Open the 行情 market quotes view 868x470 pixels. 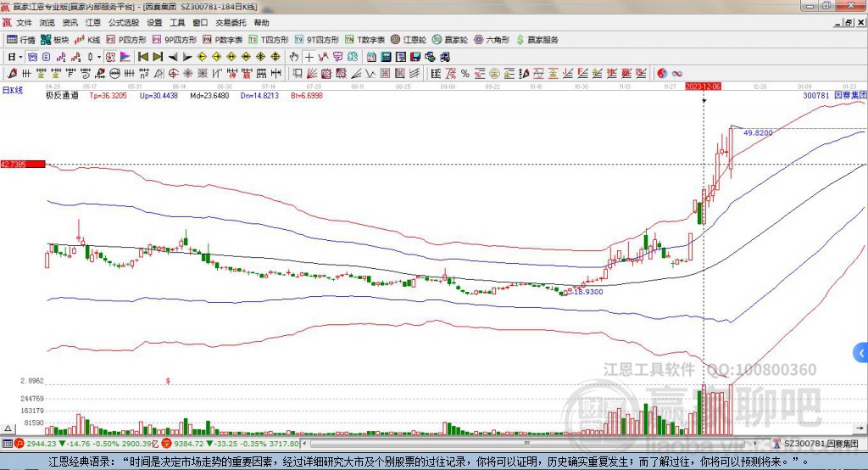[x=20, y=40]
